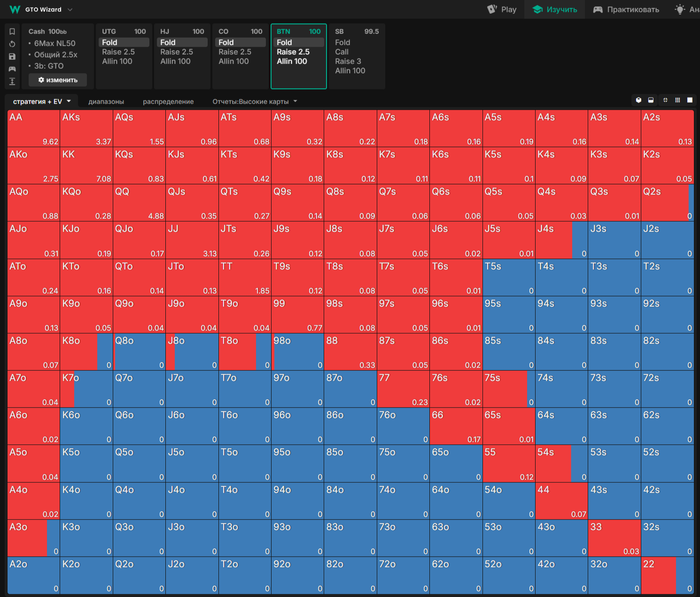
Task: Select Allin 100 under CO
Action: (x=233, y=61)
